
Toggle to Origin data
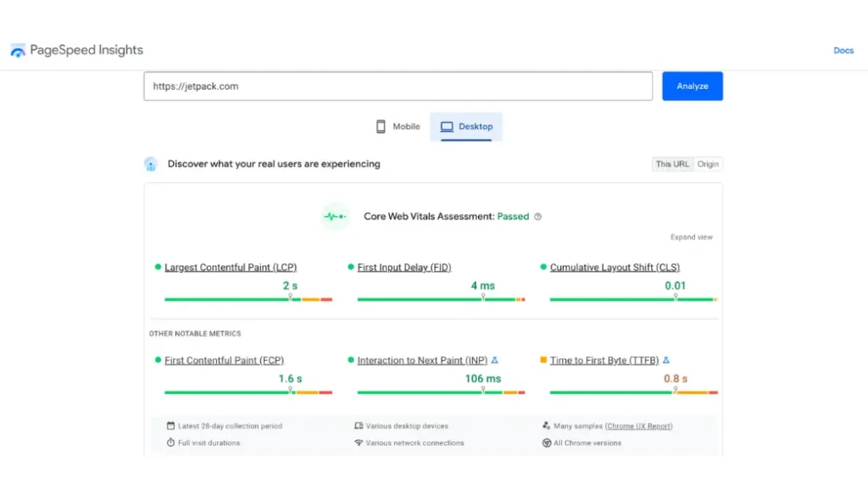coord(708,164)
